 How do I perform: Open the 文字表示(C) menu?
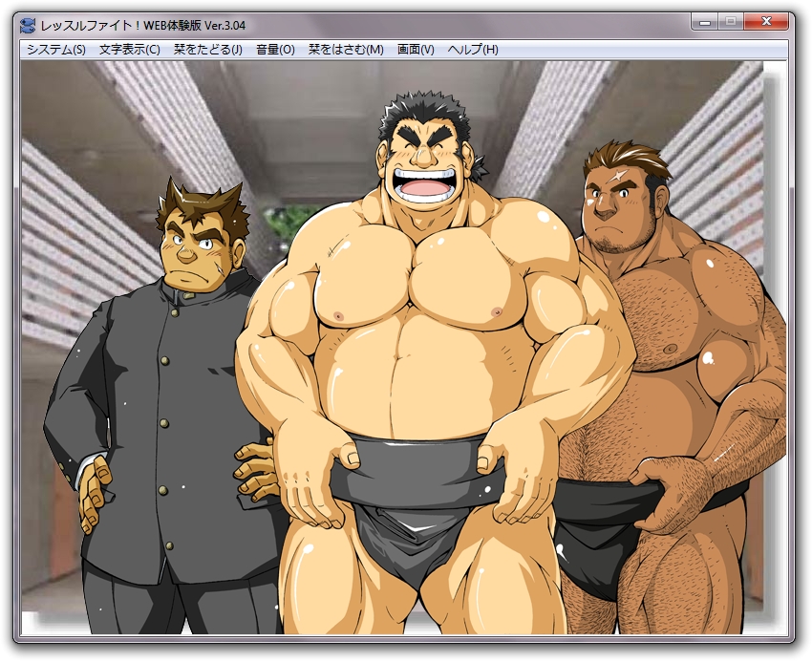pyautogui.click(x=129, y=50)
